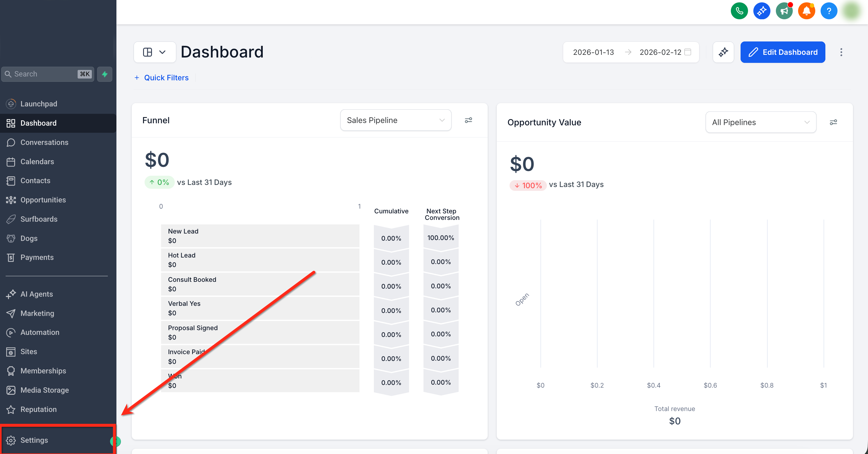Open the megaphone announcements icon
Viewport: 868px width, 454px height.
coord(784,11)
